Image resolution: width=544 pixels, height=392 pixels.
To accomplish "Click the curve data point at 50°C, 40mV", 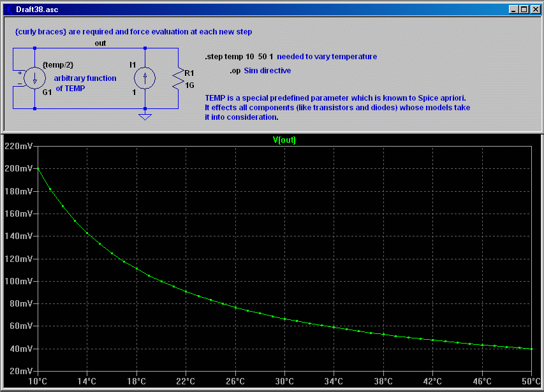I will click(531, 349).
